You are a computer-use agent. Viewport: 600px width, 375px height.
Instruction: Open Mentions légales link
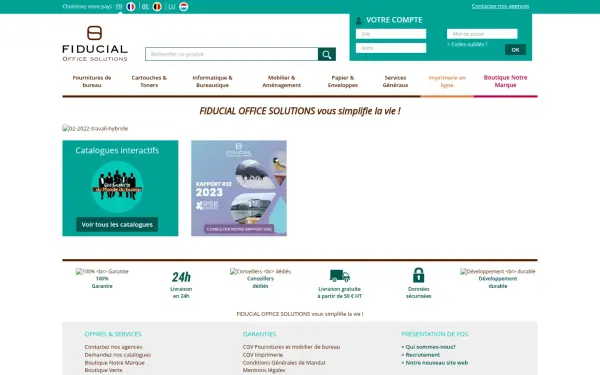264,370
